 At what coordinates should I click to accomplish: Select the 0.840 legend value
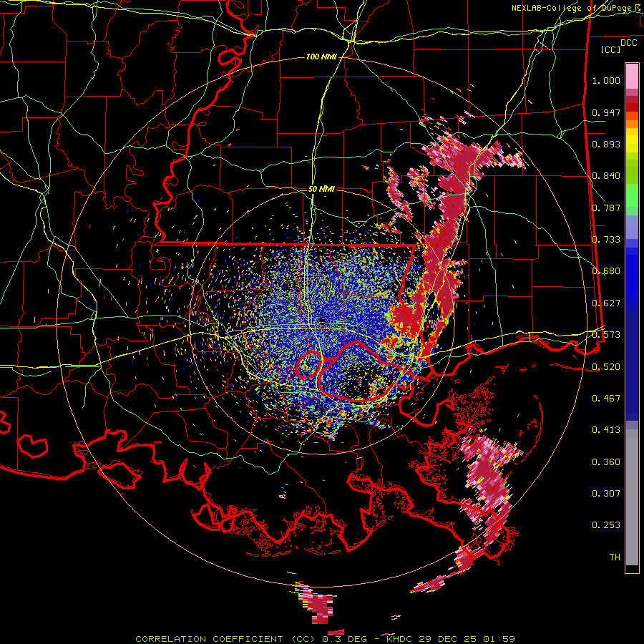click(x=606, y=176)
